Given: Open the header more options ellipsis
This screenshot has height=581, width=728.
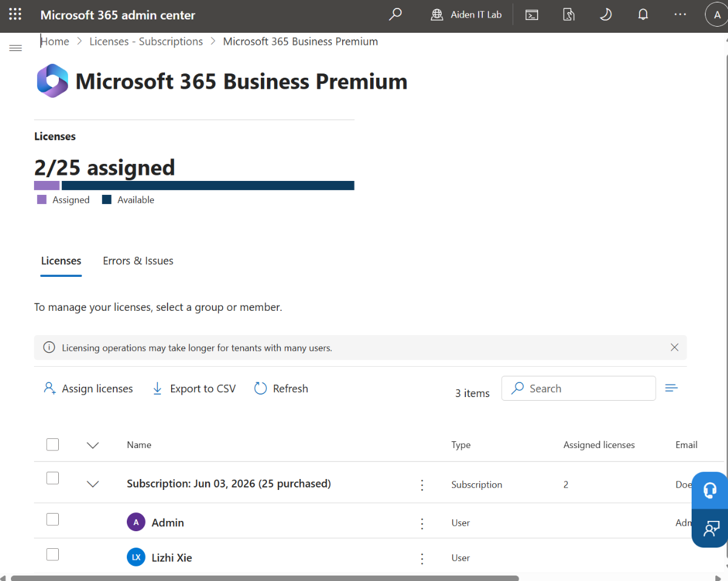Looking at the screenshot, I should (680, 15).
